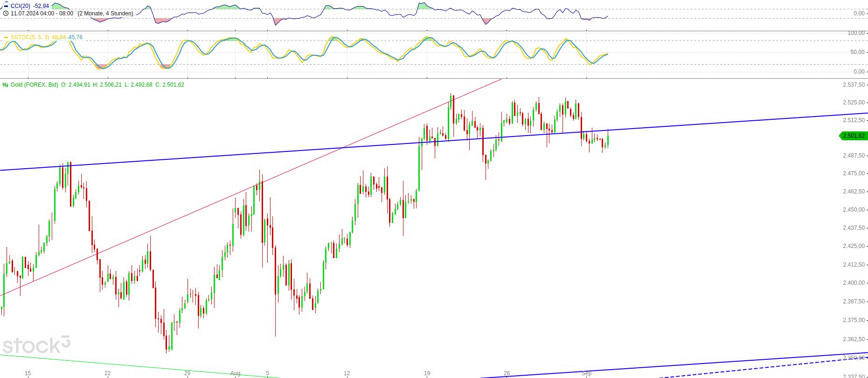The width and height of the screenshot is (868, 378).
Task: Click the 2.400,00 price axis label
Action: [x=854, y=283]
